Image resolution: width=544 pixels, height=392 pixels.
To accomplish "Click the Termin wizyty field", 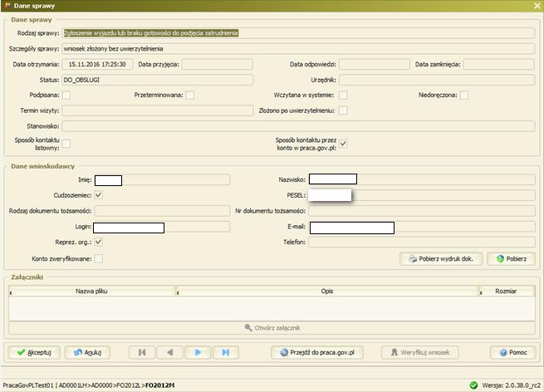I will 158,110.
